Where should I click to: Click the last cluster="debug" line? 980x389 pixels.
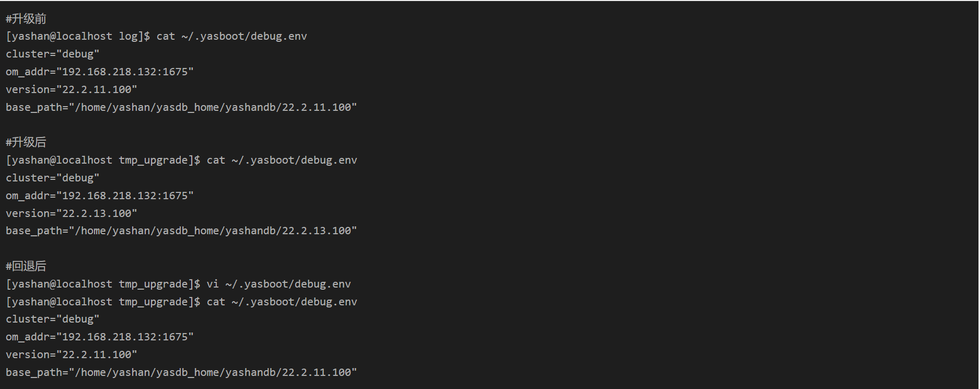click(52, 319)
